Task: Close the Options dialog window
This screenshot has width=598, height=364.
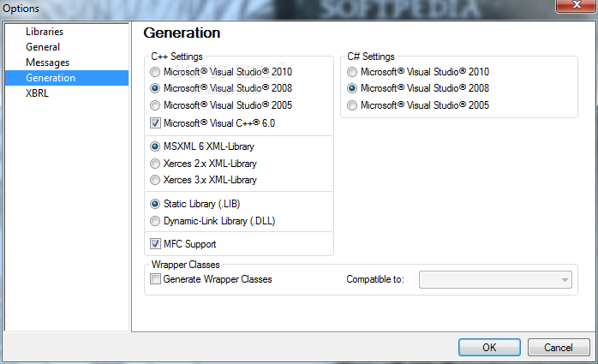Action: click(x=577, y=5)
